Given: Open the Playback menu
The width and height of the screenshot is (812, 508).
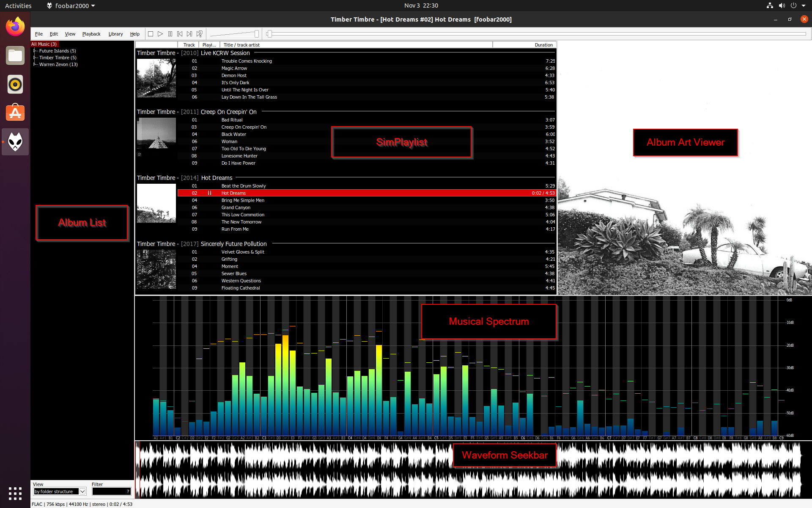Looking at the screenshot, I should (91, 34).
